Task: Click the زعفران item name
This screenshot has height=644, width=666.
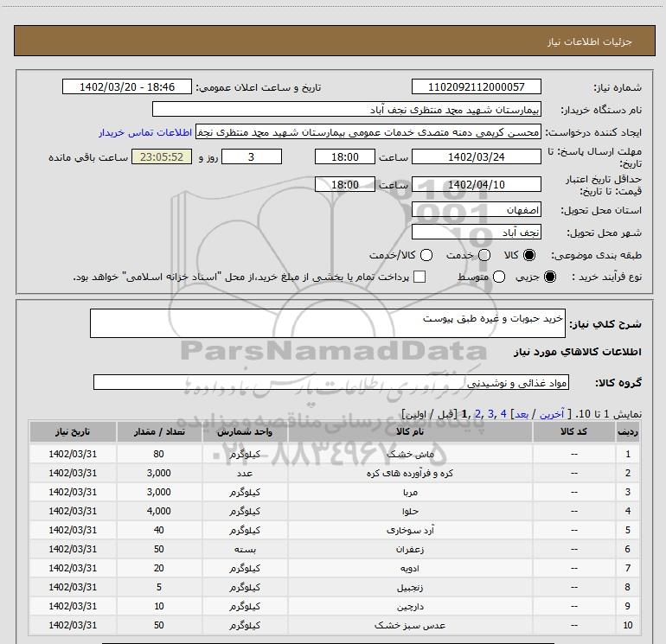Action: (x=410, y=549)
